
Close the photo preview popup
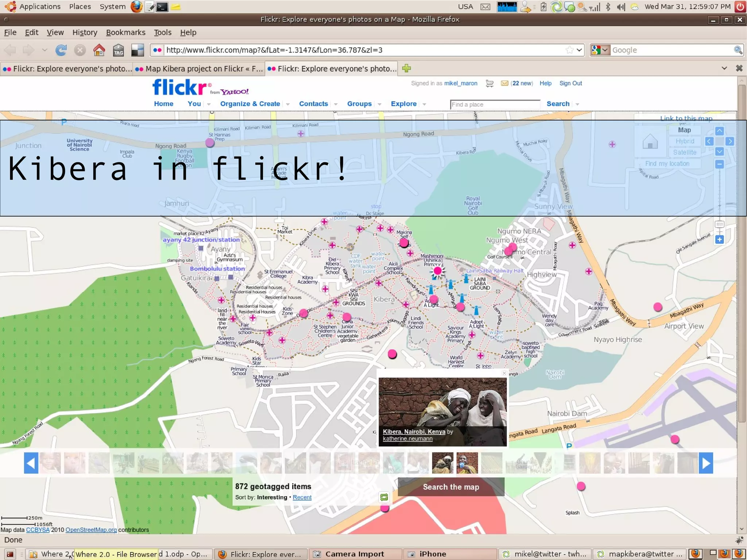coord(504,373)
